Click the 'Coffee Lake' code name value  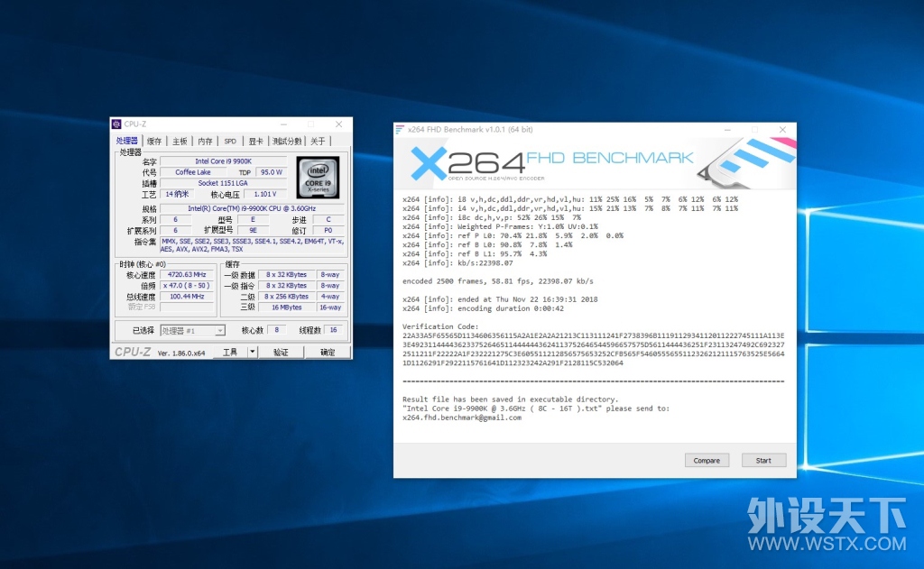193,172
